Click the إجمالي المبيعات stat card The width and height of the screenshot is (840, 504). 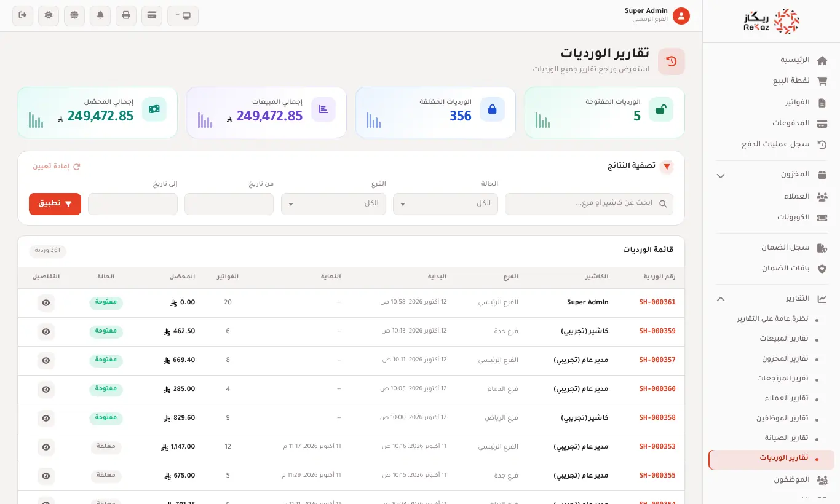click(x=266, y=112)
